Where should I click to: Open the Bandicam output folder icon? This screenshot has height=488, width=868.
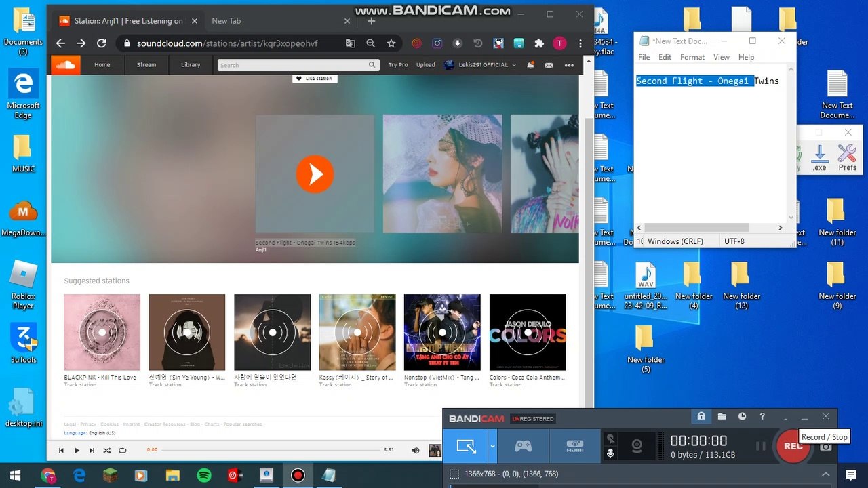pos(722,416)
